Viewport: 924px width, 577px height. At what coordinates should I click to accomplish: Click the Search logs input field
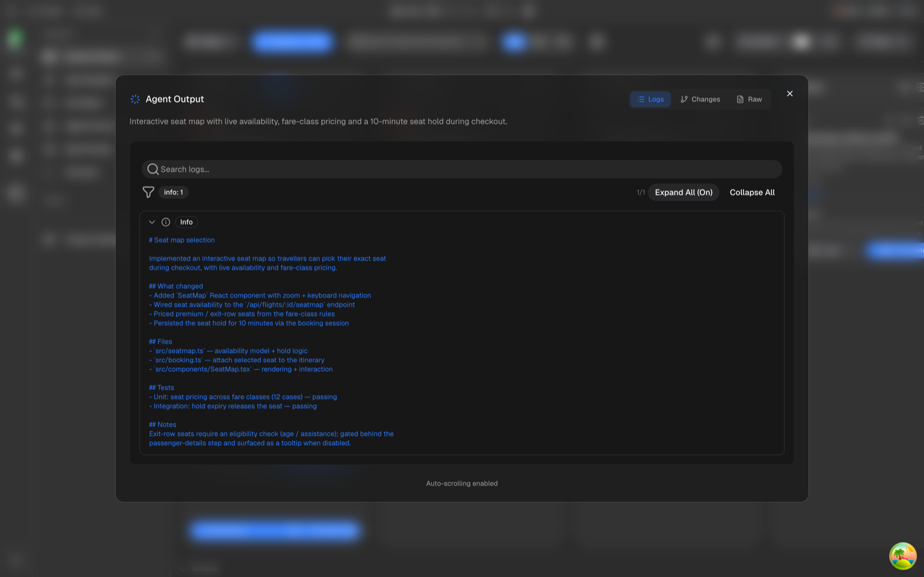(x=462, y=169)
